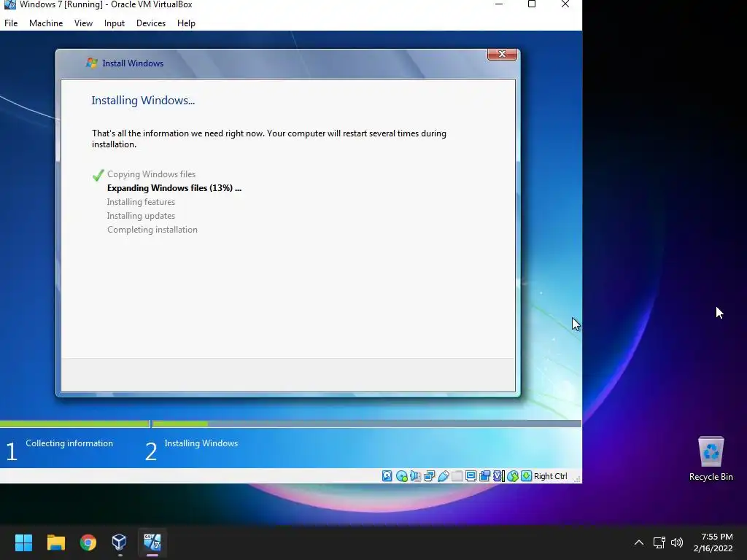Open the Windows Start menu
The image size is (747, 560).
(x=23, y=542)
